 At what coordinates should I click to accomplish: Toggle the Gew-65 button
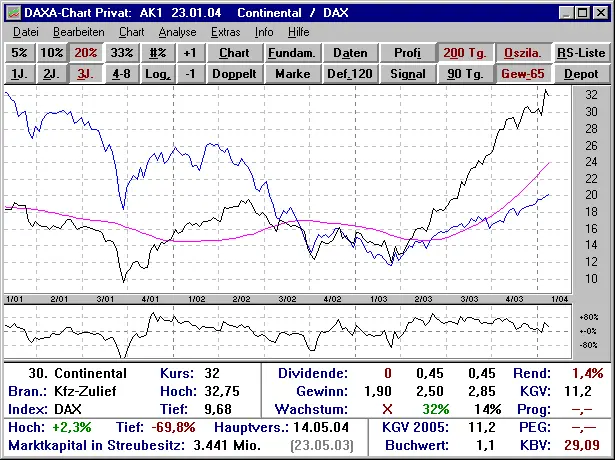(x=523, y=74)
